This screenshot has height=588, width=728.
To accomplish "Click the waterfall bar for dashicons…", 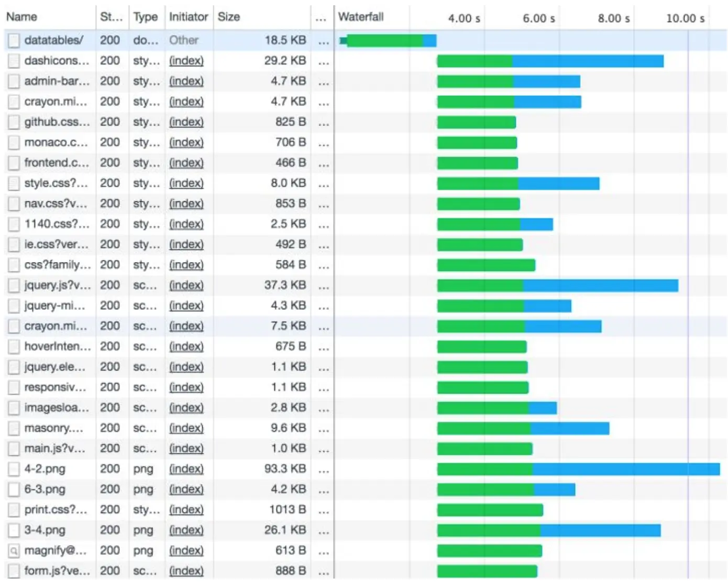I will point(550,61).
